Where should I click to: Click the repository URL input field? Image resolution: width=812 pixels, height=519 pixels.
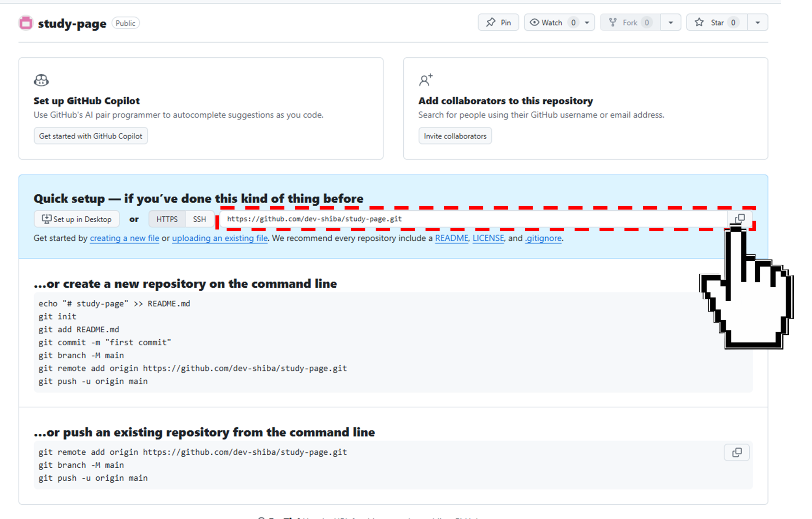pos(473,219)
